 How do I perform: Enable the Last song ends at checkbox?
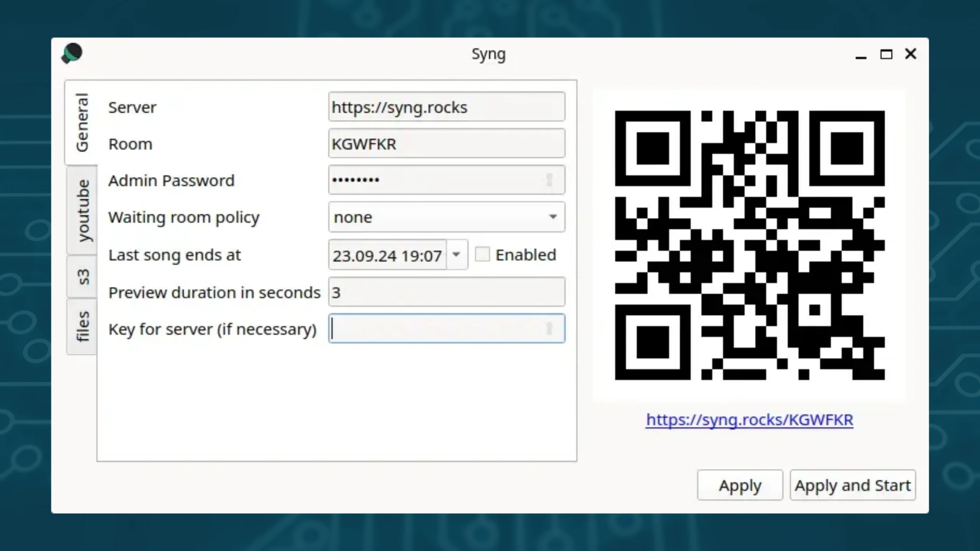click(482, 254)
